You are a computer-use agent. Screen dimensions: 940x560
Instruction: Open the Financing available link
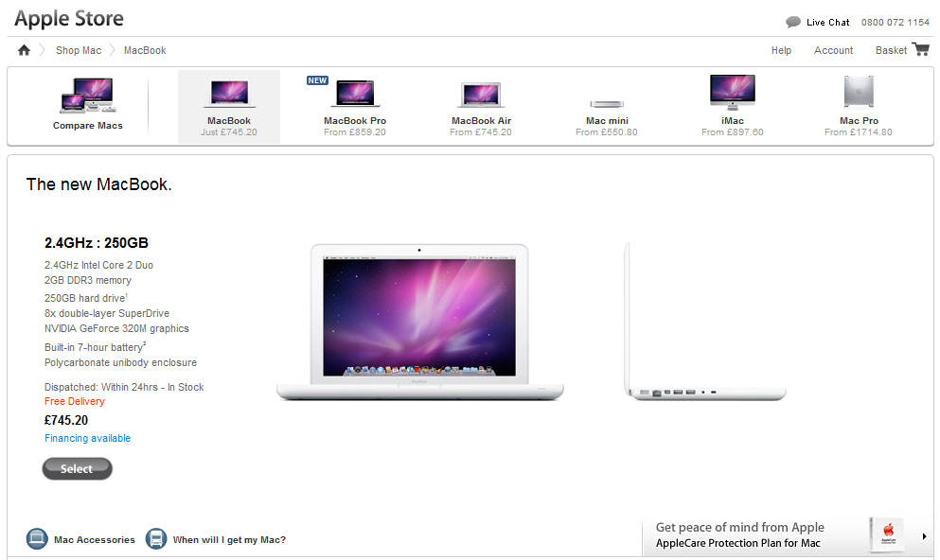coord(87,438)
